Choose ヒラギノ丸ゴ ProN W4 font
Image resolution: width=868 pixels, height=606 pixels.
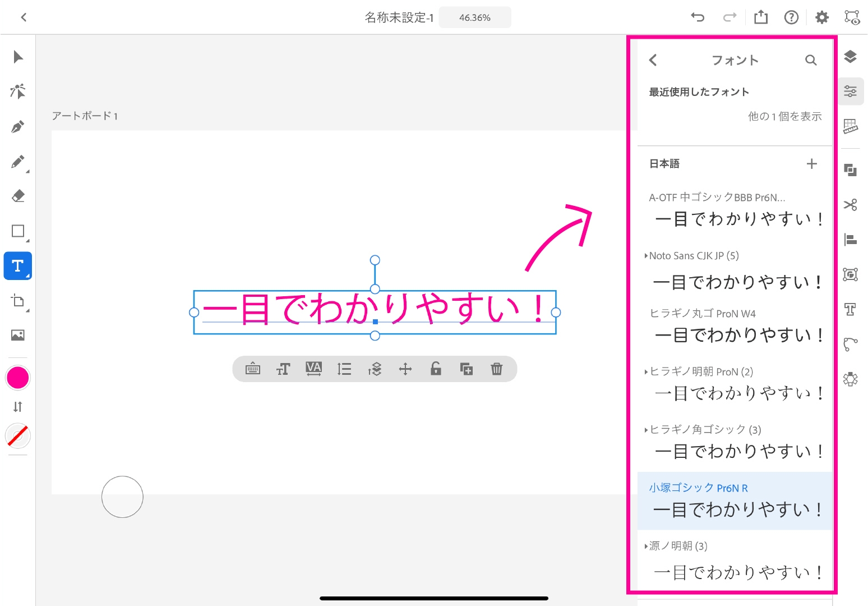(x=735, y=327)
